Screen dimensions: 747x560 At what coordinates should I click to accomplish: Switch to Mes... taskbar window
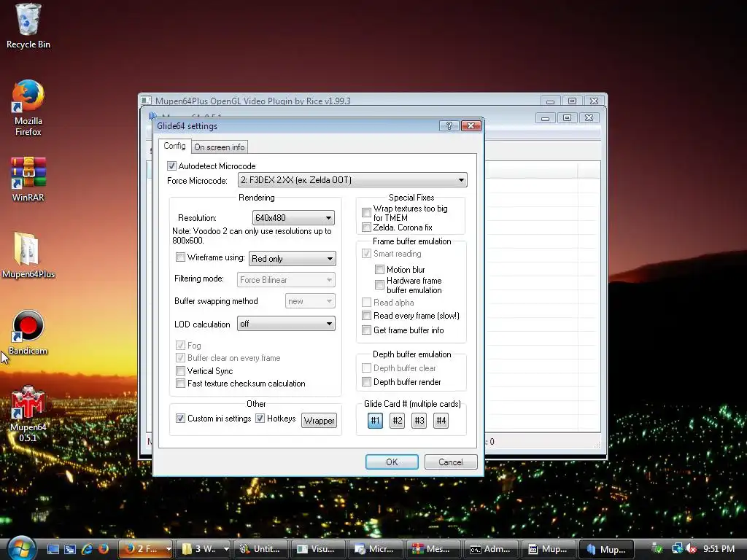[x=433, y=549]
